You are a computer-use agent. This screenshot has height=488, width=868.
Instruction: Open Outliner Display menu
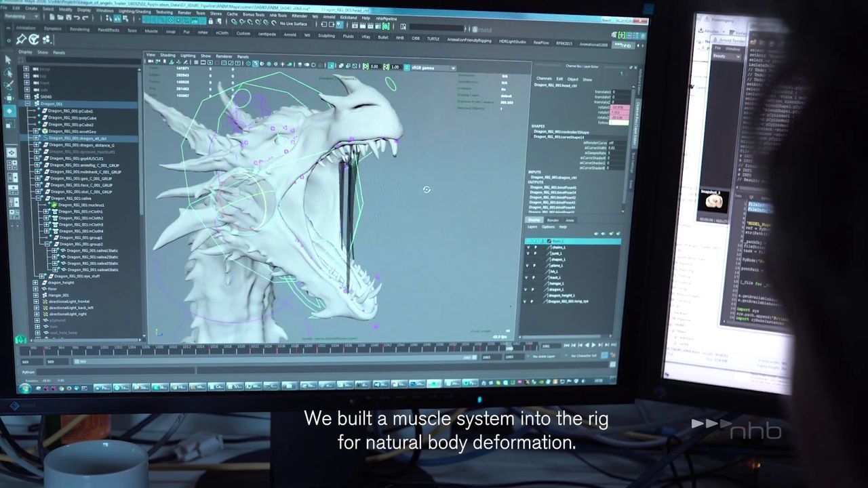[25, 52]
